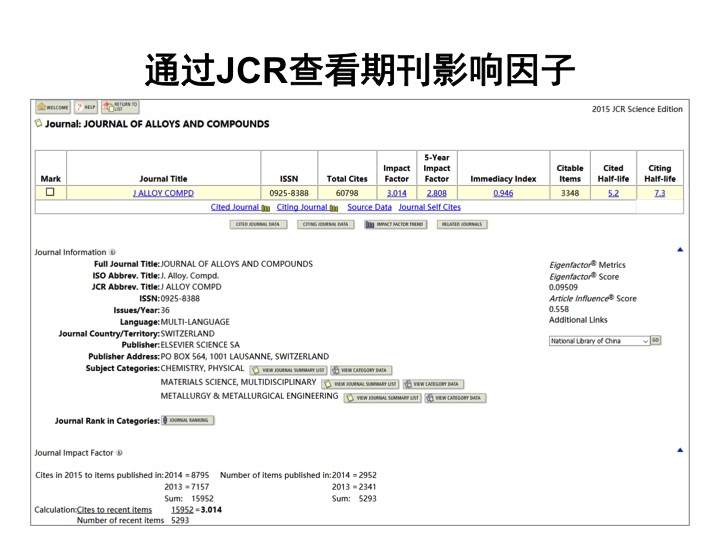Click the underlined 15952 calculation link
The height and width of the screenshot is (540, 720).
pyautogui.click(x=182, y=510)
